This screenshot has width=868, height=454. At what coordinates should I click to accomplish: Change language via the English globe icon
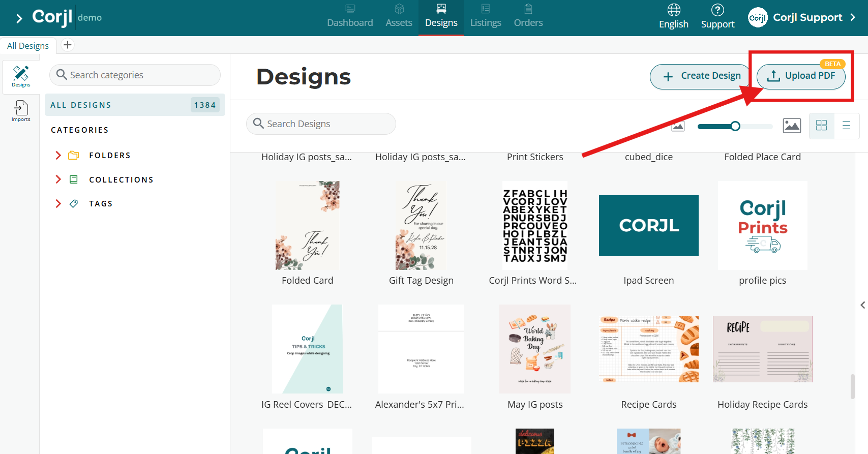673,17
